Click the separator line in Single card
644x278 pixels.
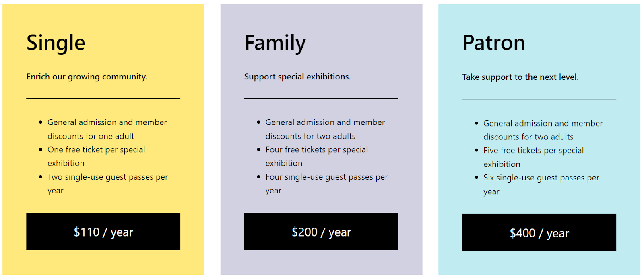point(103,98)
